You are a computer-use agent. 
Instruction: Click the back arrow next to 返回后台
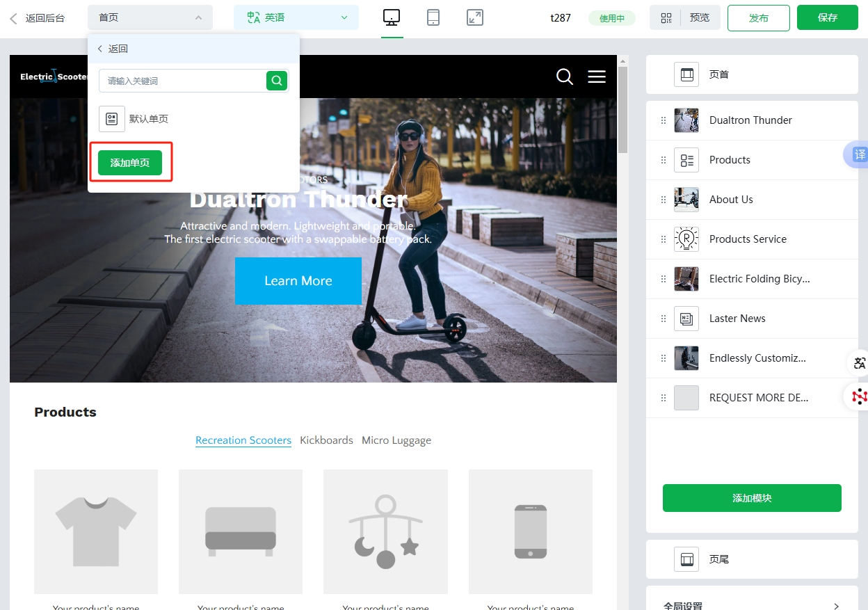click(13, 18)
